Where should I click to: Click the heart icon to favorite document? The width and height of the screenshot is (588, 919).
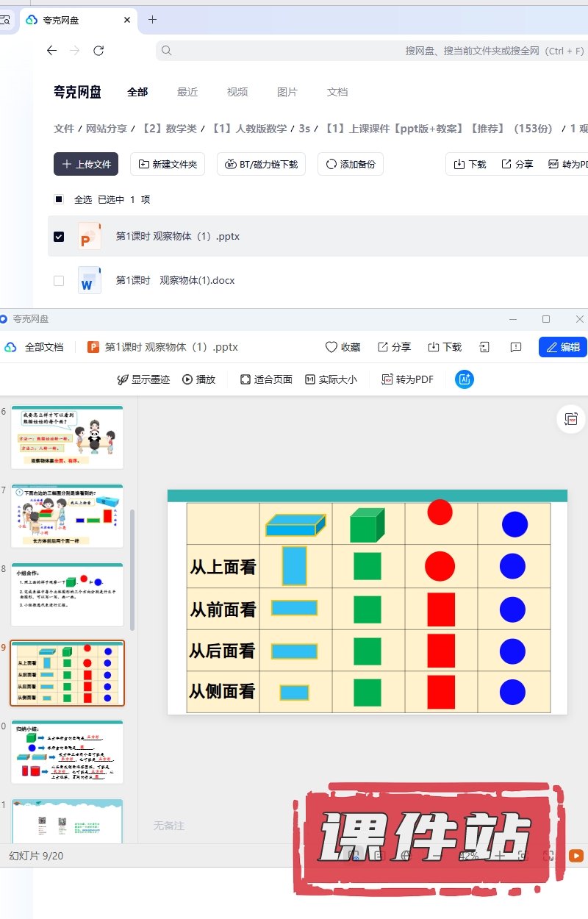coord(331,347)
